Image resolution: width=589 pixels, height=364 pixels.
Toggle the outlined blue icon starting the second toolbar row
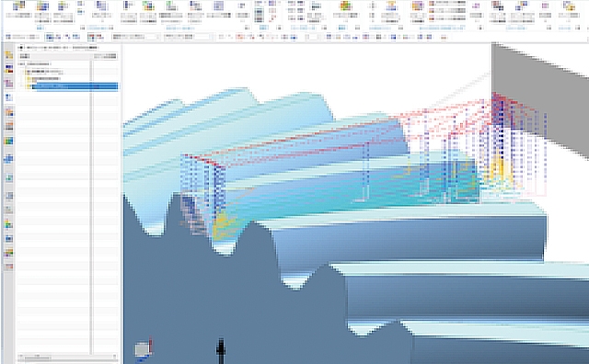(49, 37)
